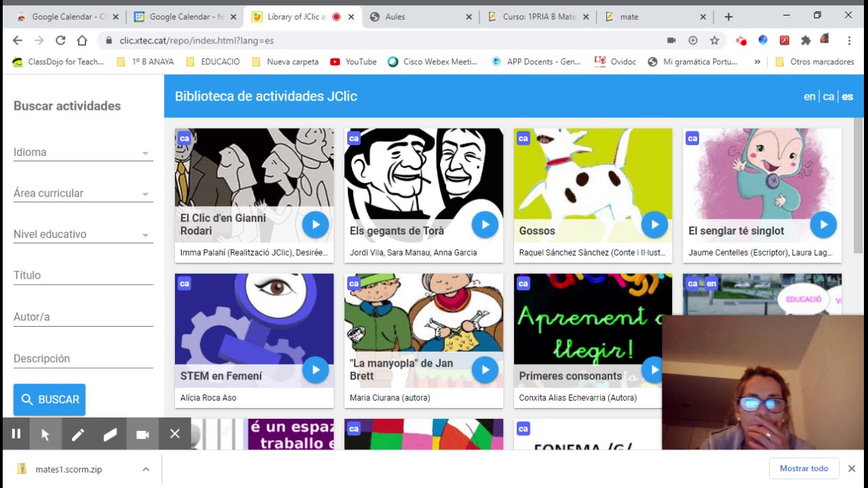Click the page vertical scrollbar
Viewport: 868px width, 488px height.
tap(859, 186)
